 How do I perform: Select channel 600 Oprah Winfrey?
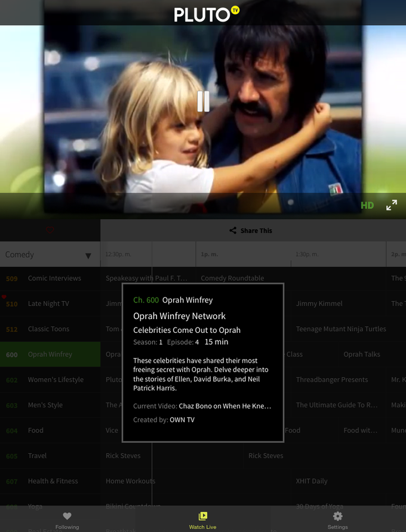50,354
